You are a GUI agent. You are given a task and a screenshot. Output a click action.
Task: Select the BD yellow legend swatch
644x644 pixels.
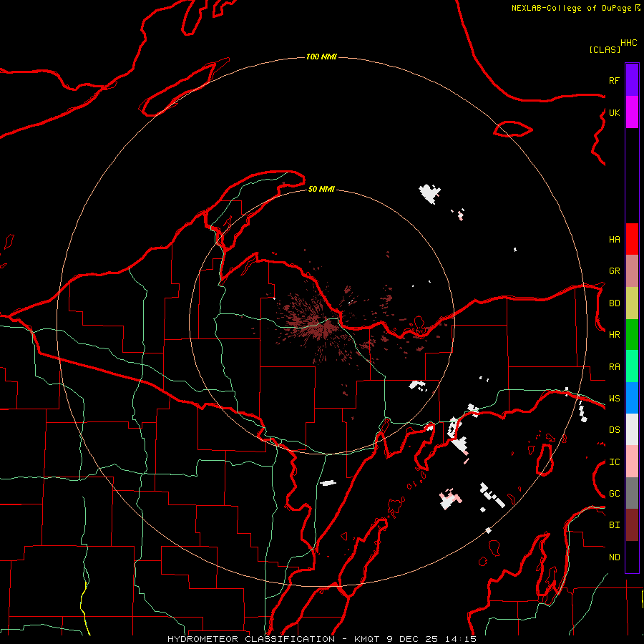tap(632, 303)
